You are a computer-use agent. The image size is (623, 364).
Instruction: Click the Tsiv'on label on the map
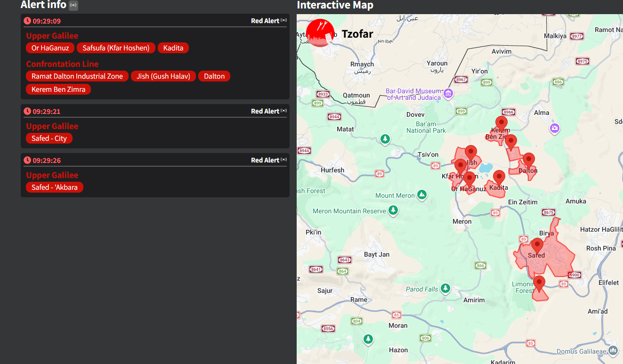(428, 154)
